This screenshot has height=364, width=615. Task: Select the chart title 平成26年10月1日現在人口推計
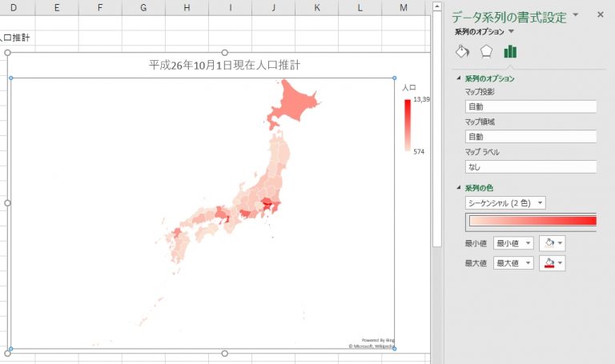tap(225, 65)
